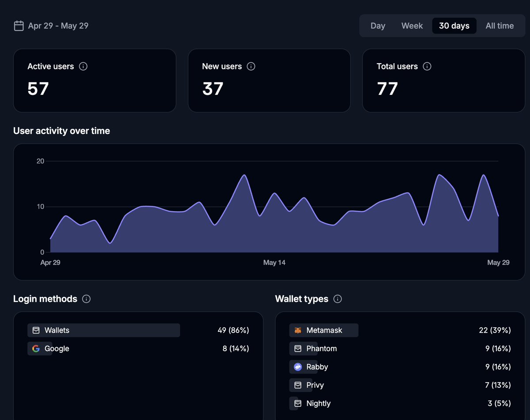
Task: Click the Wallet types section heading
Action: coord(301,299)
